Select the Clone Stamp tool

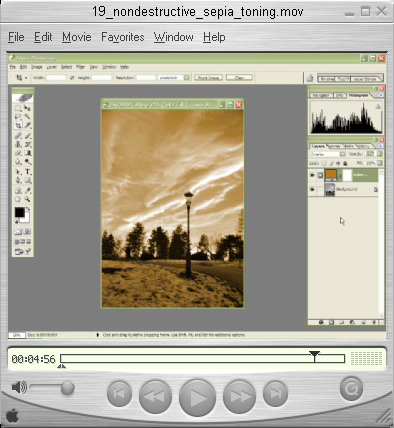coord(18,145)
